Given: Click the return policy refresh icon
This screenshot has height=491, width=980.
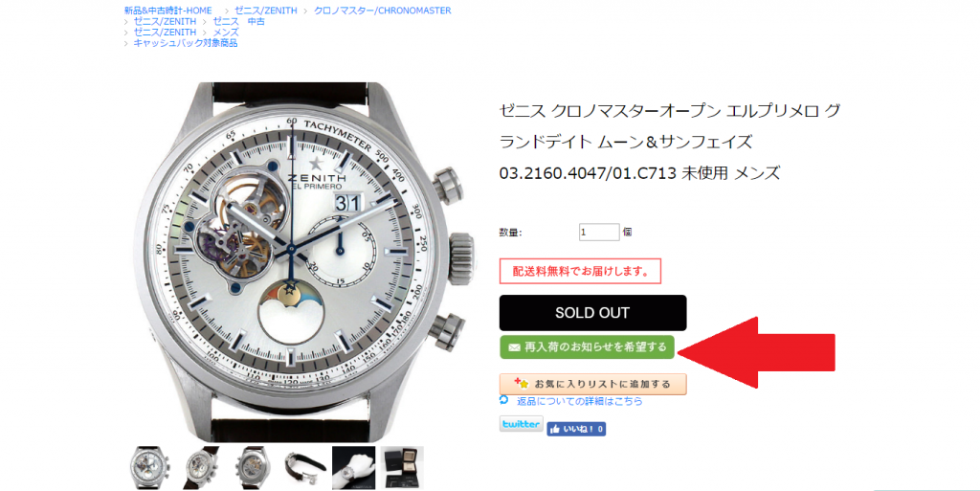Looking at the screenshot, I should pyautogui.click(x=503, y=400).
